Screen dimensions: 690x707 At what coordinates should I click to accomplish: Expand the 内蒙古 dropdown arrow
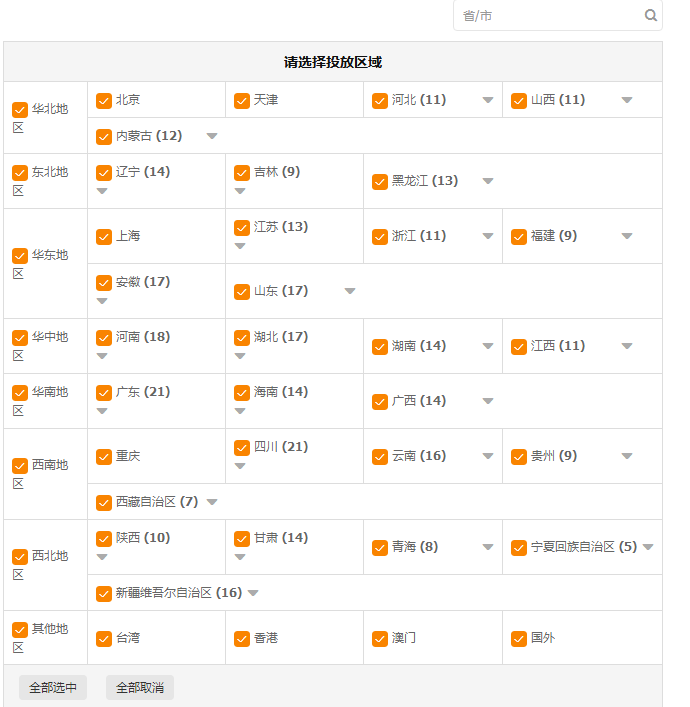click(x=212, y=136)
